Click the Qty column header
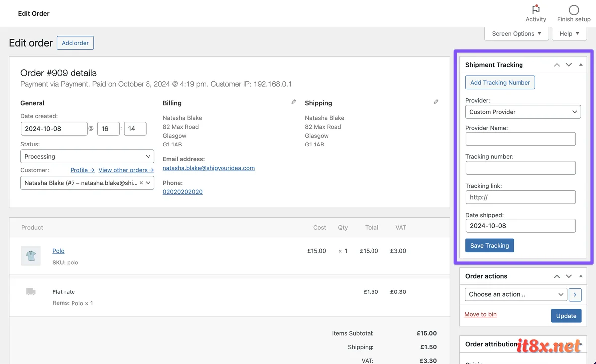 coord(343,227)
